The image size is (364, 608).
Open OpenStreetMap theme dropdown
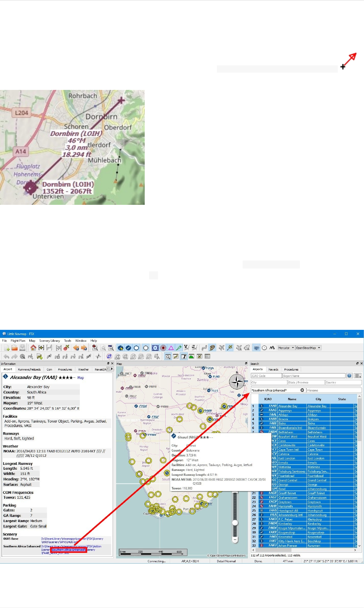(308, 348)
